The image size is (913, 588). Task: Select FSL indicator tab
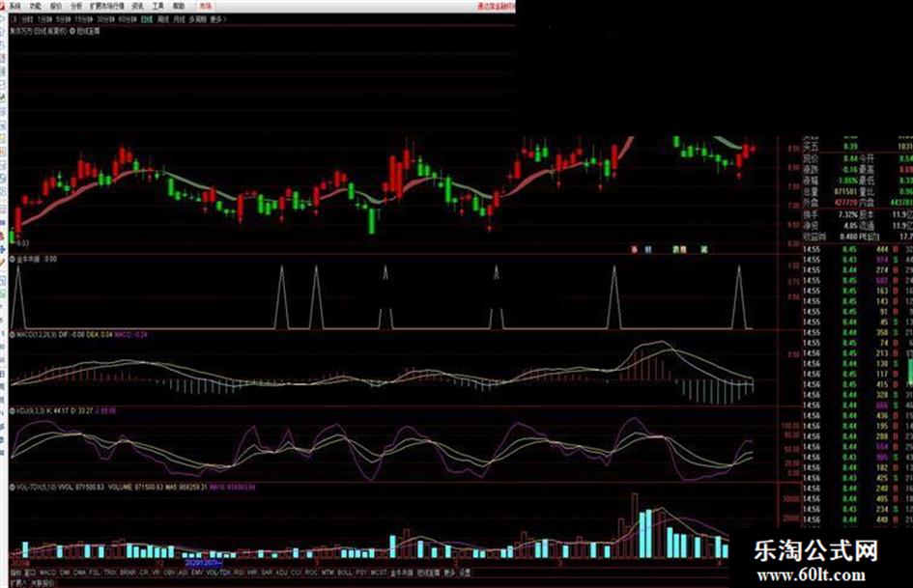tap(95, 573)
